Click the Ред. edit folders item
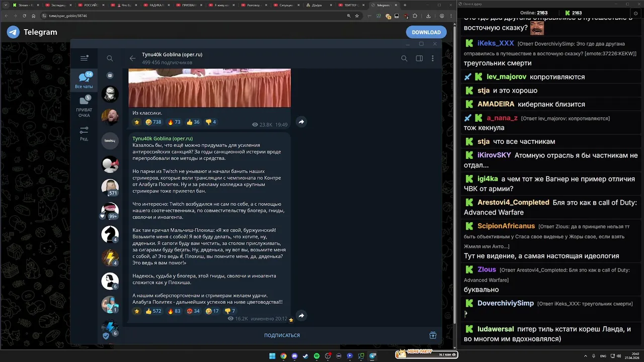The height and width of the screenshot is (362, 644). (x=84, y=134)
